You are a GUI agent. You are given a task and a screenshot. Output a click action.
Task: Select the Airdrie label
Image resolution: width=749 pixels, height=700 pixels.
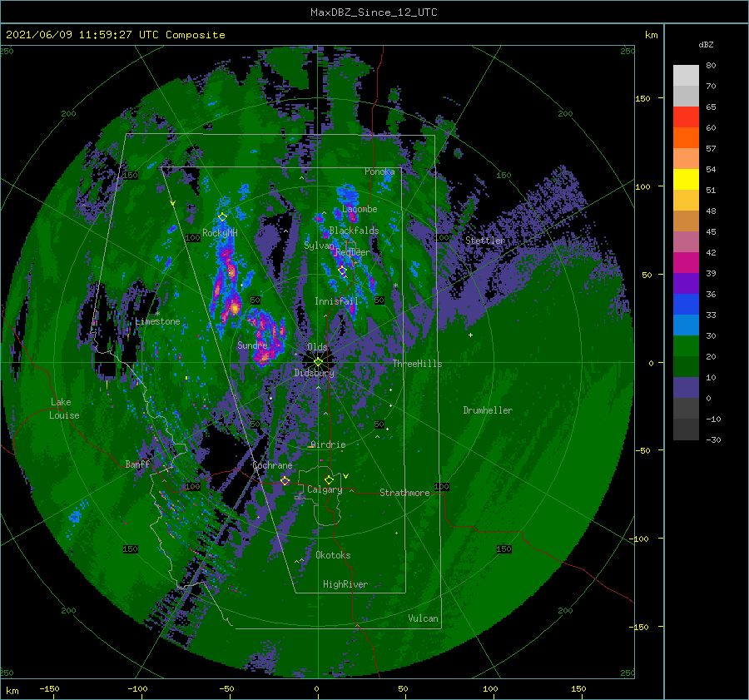(328, 444)
